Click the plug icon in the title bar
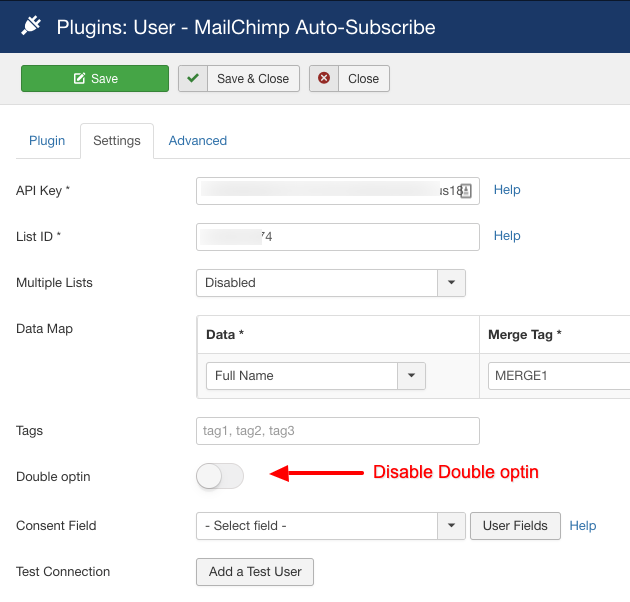Viewport: 630px width, 602px height. pos(31,26)
